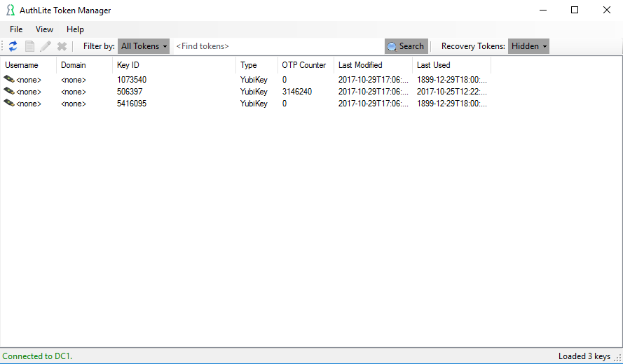Image resolution: width=623 pixels, height=364 pixels.
Task: Sort by Domain column header
Action: [x=85, y=65]
